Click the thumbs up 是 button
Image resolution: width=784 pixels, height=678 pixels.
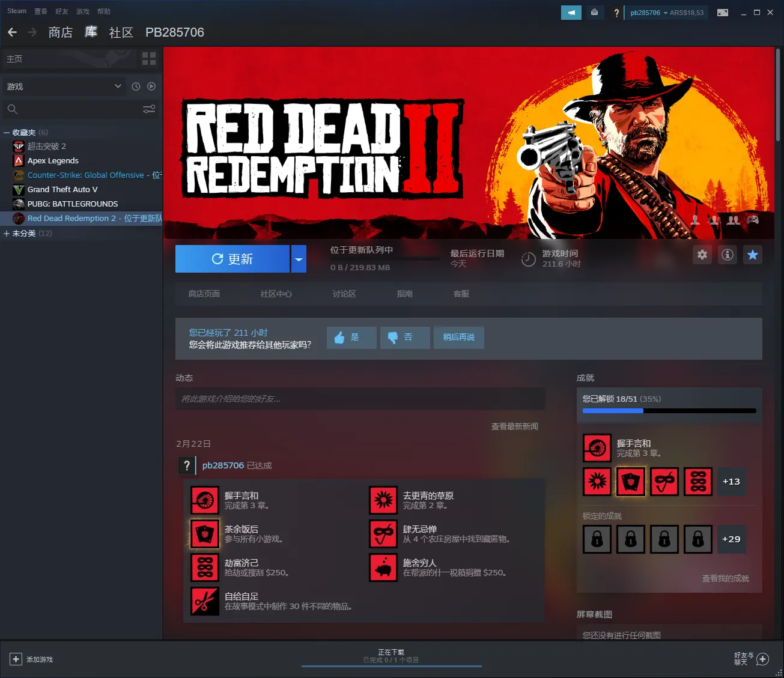point(351,337)
